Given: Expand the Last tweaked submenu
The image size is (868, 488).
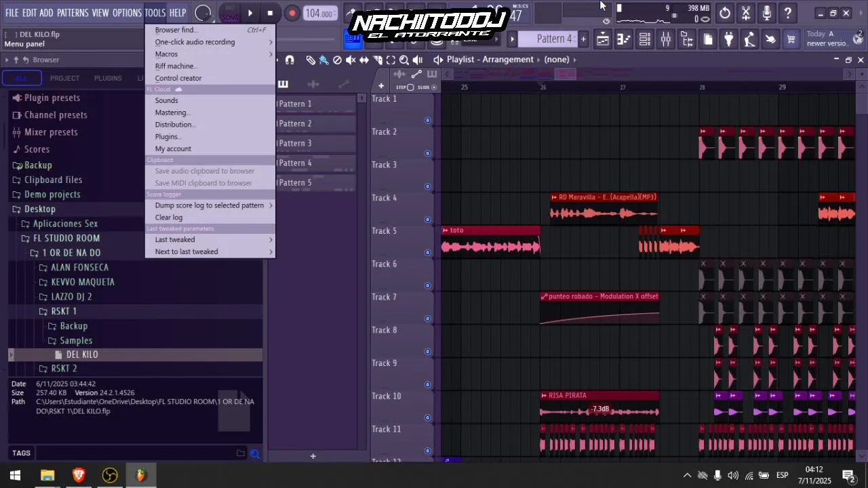Looking at the screenshot, I should 210,240.
